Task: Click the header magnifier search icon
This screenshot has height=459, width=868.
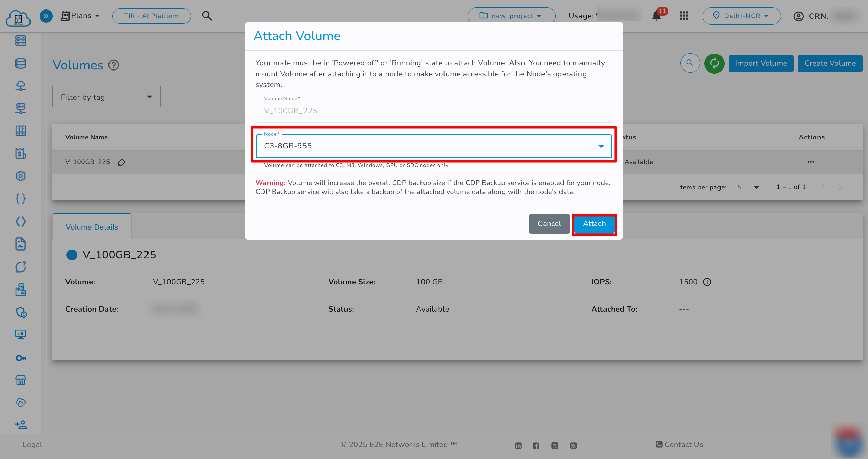Action: click(207, 16)
